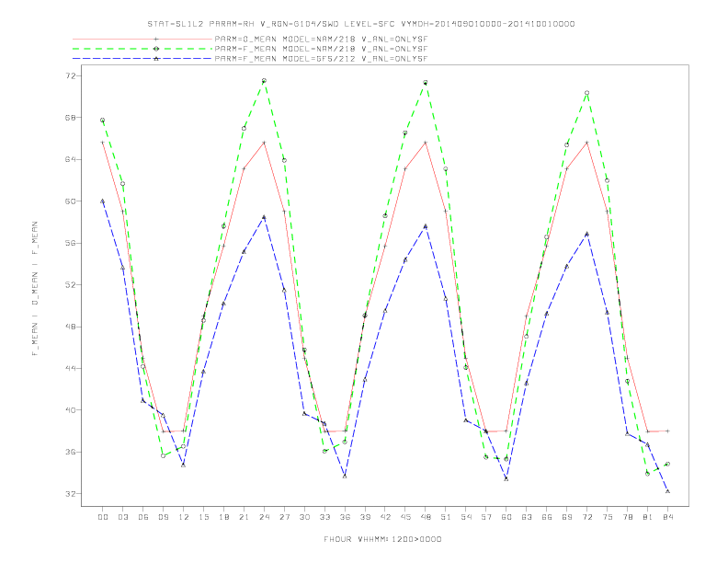Select legend entry PARM=O_MEAN MODEL=NAM/218
Screen dimensions: 728x563
321,39
